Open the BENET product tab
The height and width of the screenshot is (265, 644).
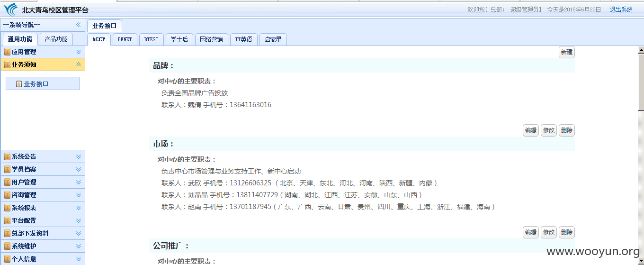pyautogui.click(x=125, y=39)
